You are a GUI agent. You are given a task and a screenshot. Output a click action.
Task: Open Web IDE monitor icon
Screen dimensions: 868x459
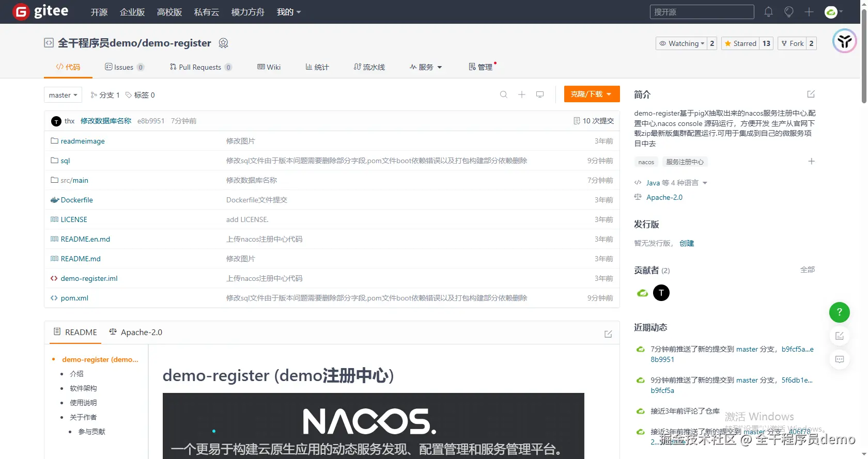coord(540,94)
